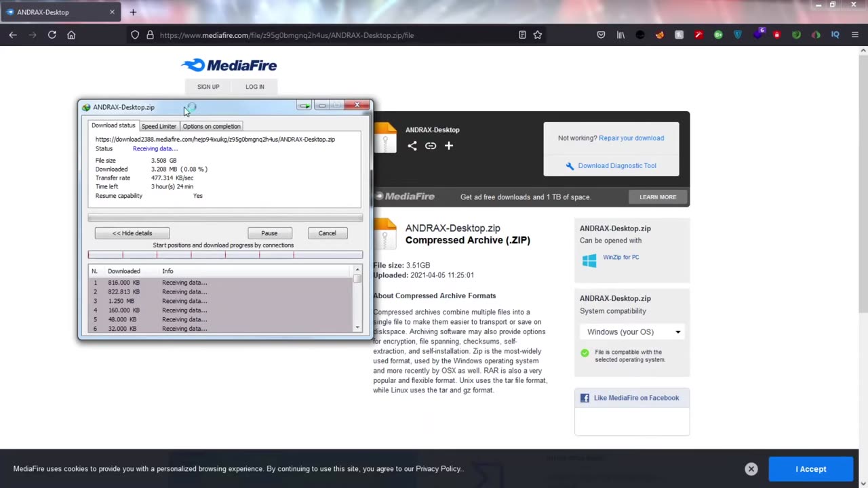Image resolution: width=868 pixels, height=488 pixels.
Task: Click the details list scroll down arrow
Action: point(357,327)
